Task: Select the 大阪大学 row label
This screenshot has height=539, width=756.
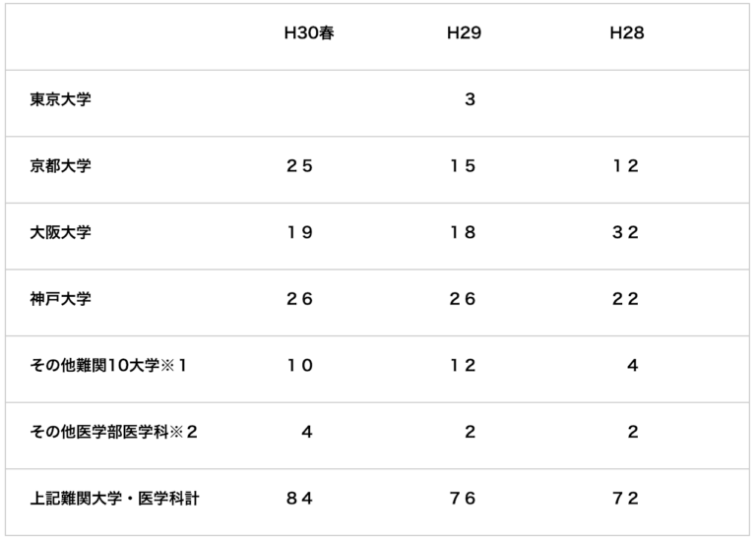Action: tap(60, 232)
